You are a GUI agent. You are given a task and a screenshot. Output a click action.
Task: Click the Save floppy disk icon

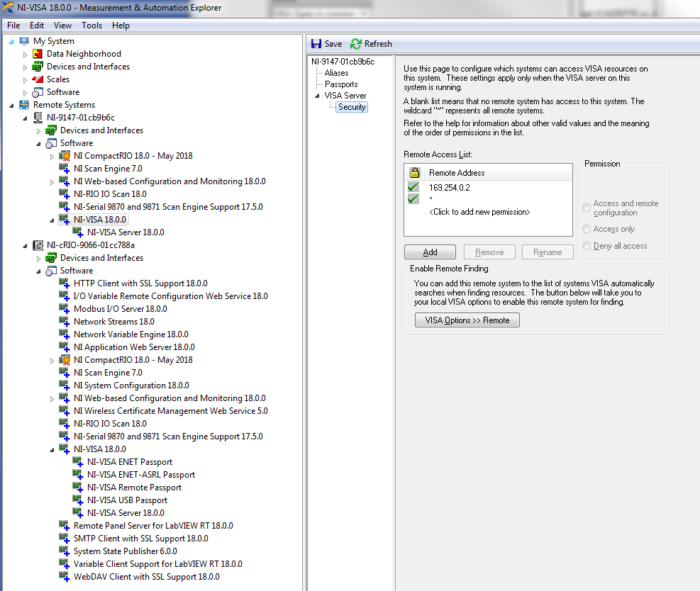click(316, 44)
